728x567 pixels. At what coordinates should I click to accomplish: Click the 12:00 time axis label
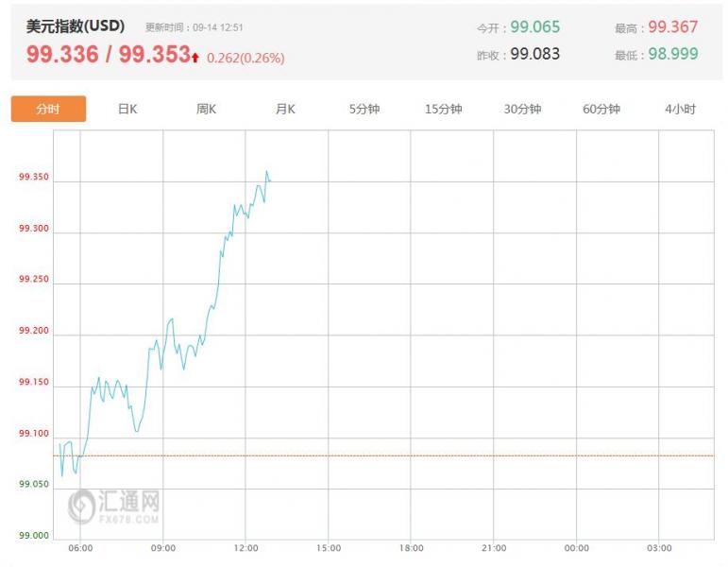(x=245, y=548)
